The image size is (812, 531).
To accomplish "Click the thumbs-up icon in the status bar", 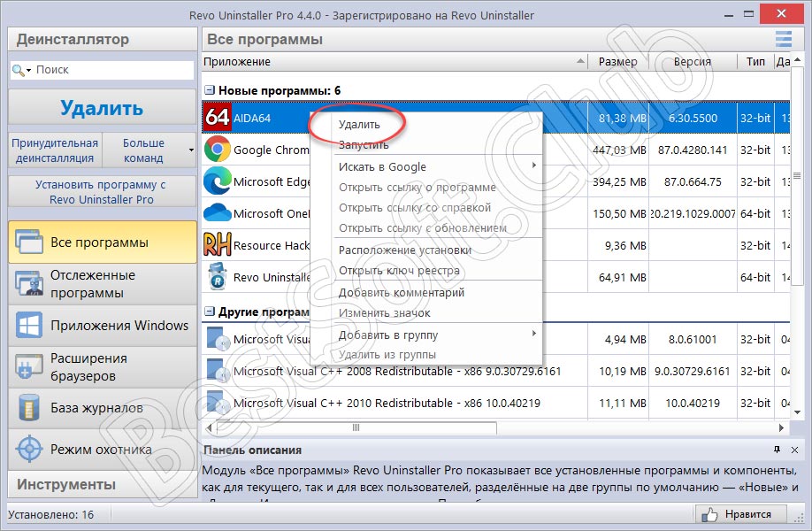I will click(709, 514).
